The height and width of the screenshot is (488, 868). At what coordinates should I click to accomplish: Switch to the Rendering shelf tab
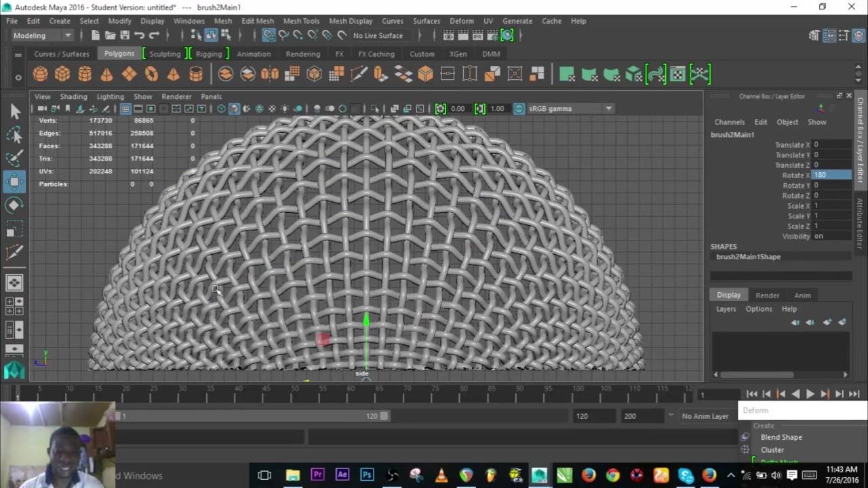click(302, 54)
